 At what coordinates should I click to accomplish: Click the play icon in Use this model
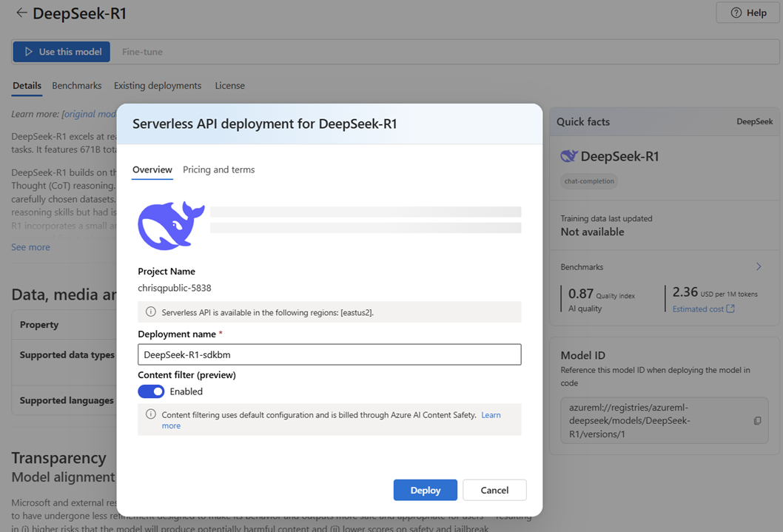pyautogui.click(x=28, y=52)
